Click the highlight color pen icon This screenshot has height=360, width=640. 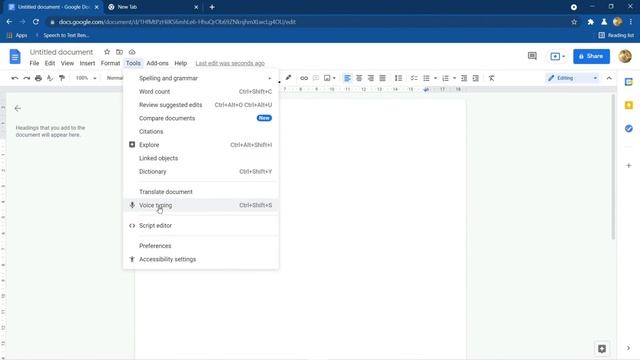tap(288, 78)
